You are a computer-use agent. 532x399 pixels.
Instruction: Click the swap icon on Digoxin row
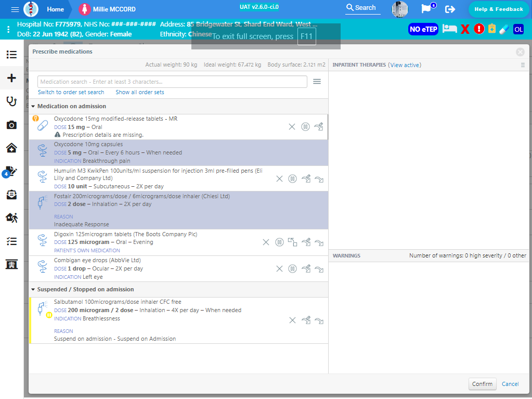click(x=292, y=242)
